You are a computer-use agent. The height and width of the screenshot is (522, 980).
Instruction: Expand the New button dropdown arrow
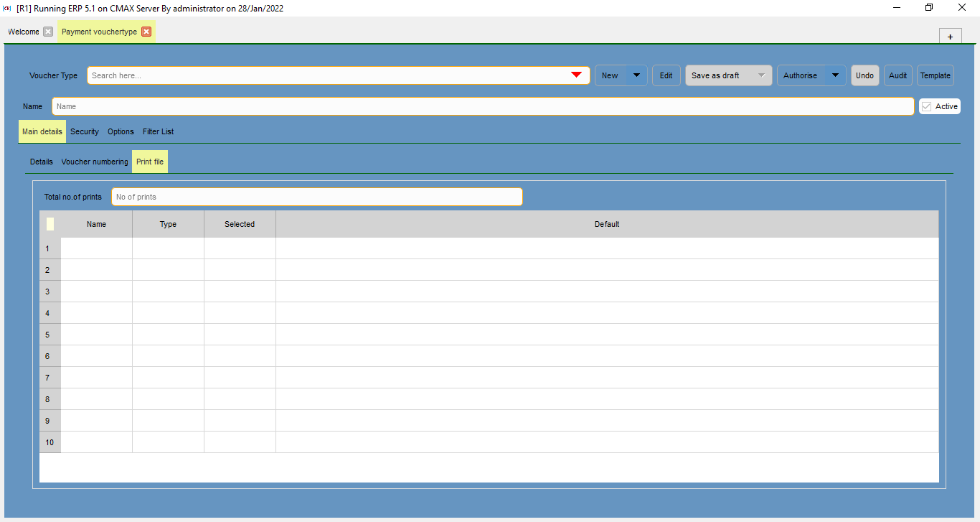[637, 75]
